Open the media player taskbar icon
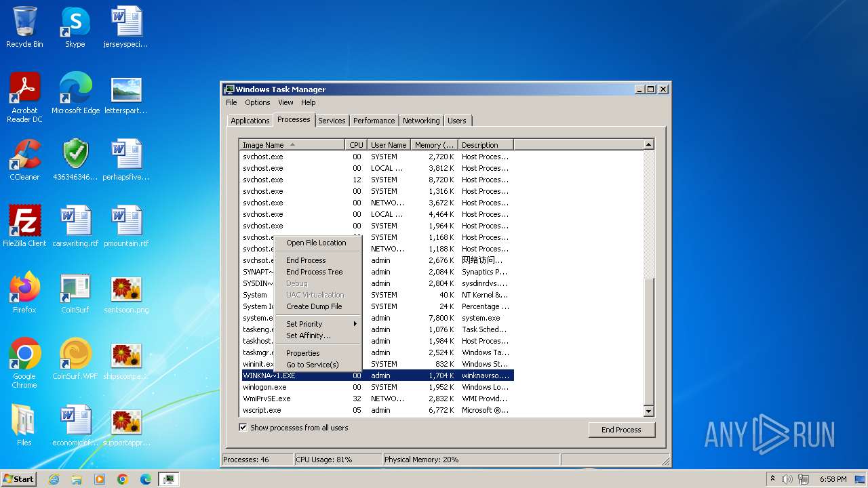 (x=100, y=479)
